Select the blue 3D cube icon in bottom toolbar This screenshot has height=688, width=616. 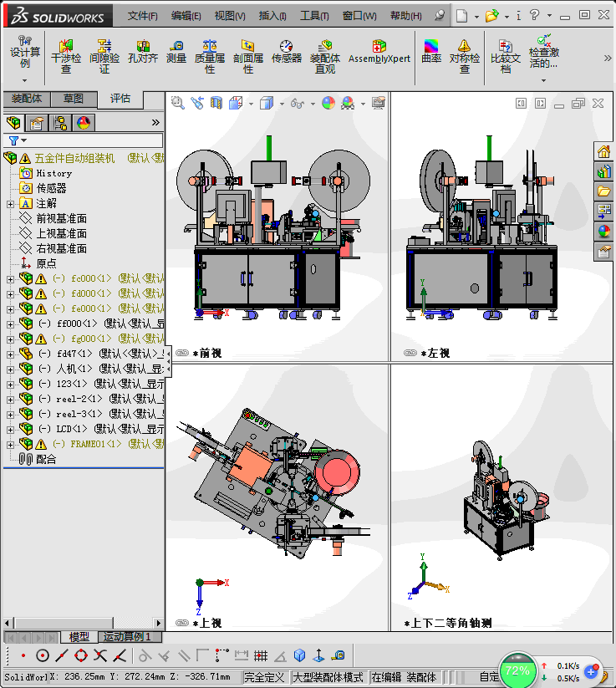click(299, 655)
